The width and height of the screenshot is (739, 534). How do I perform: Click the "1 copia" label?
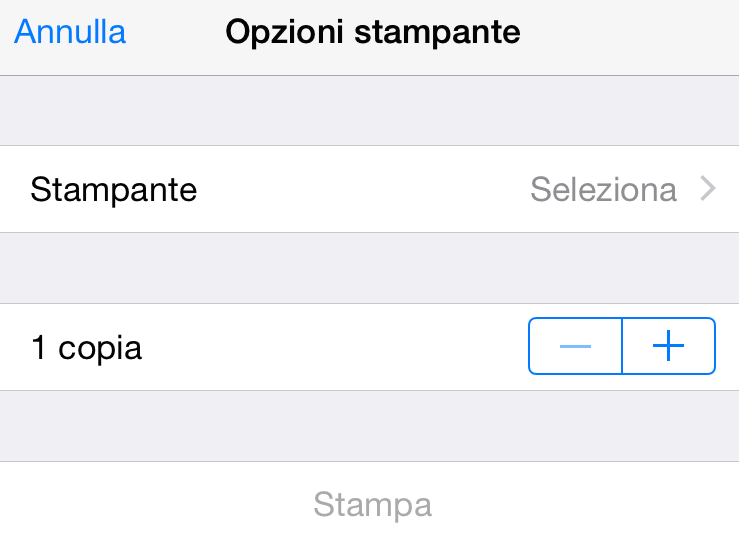pyautogui.click(x=86, y=347)
